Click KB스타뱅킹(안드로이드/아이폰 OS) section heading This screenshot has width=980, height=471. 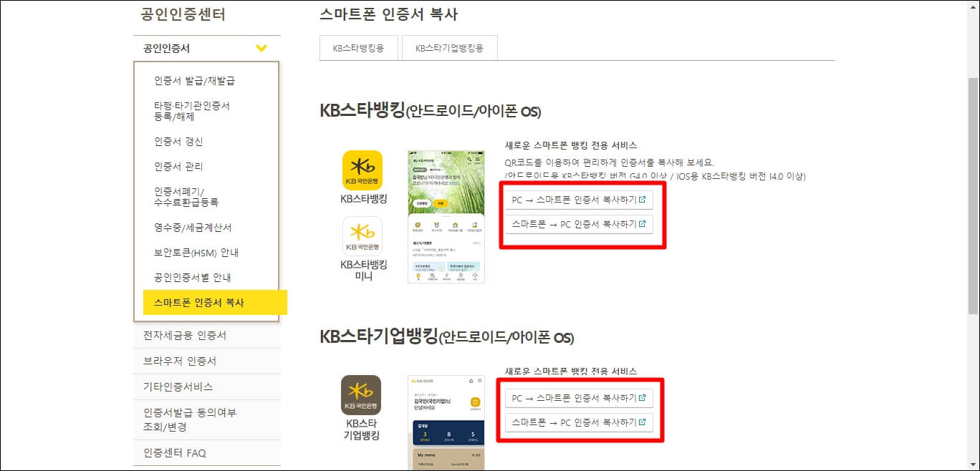click(x=430, y=111)
